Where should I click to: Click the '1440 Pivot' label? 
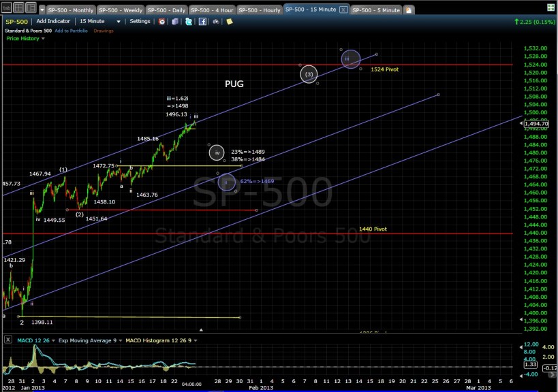373,229
